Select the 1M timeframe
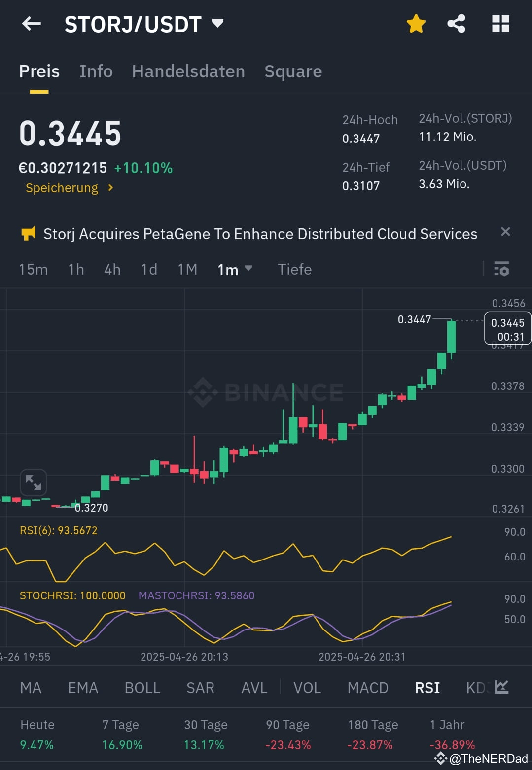This screenshot has width=532, height=770. [x=188, y=270]
